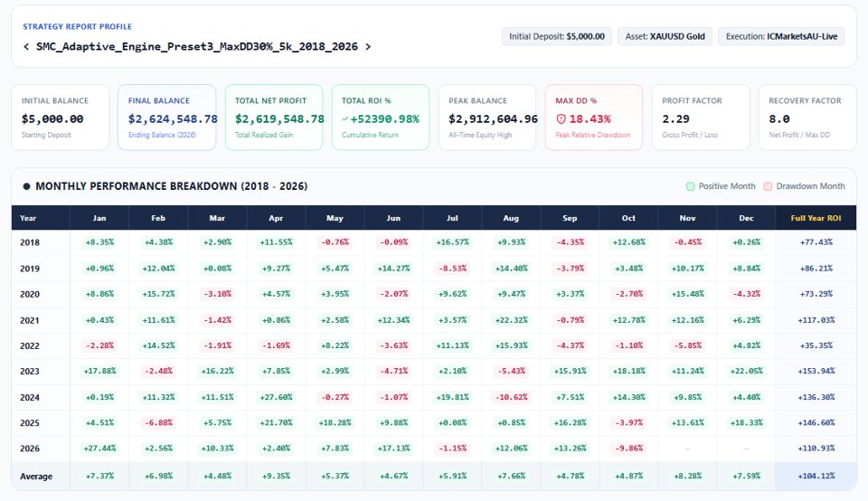
Task: Click the shield icon in Max DD card
Action: click(x=561, y=119)
